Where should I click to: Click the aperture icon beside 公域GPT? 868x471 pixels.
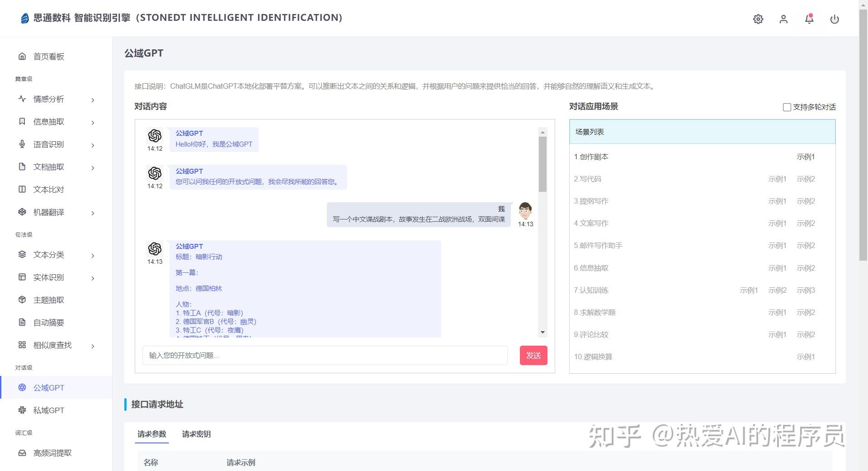[x=22, y=387]
